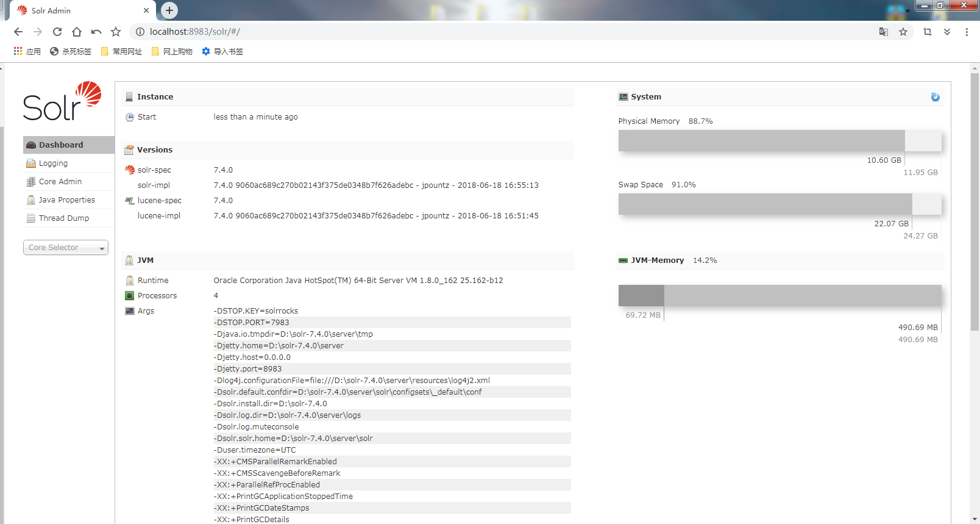
Task: Click the -DSTOP.KEY=solrrocks argument
Action: click(256, 311)
